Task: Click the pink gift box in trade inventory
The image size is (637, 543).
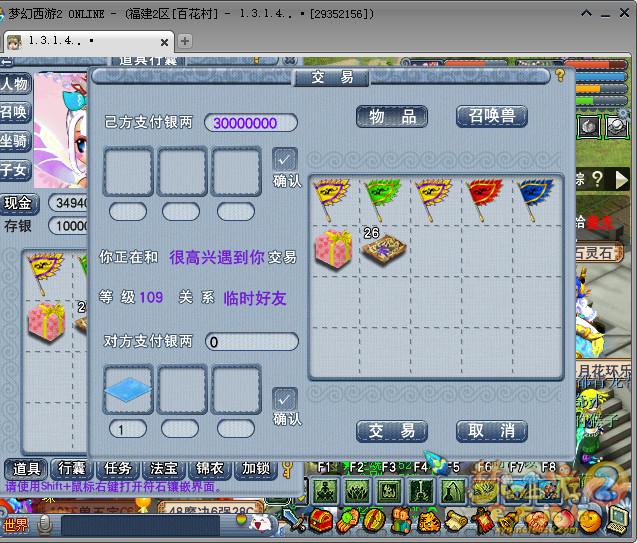Action: [x=334, y=249]
